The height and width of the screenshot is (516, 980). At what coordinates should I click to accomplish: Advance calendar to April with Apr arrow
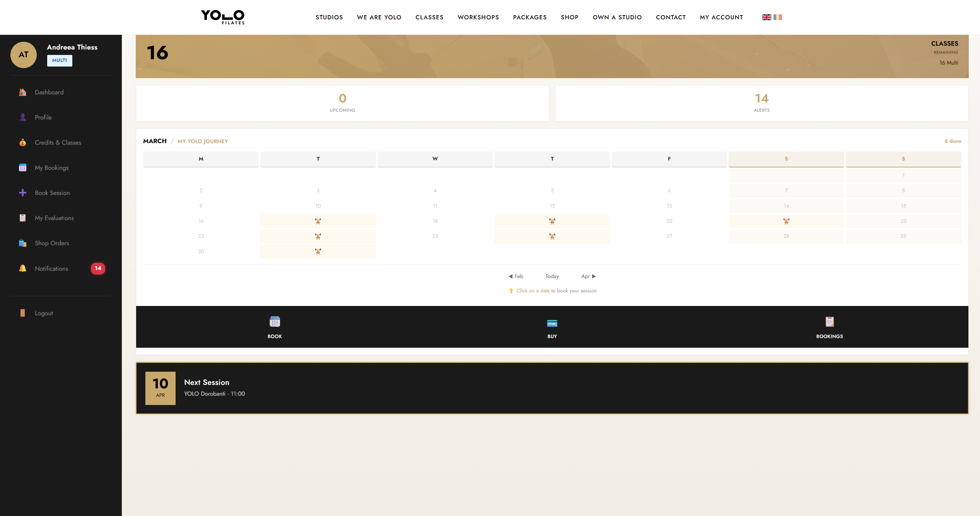tap(587, 276)
